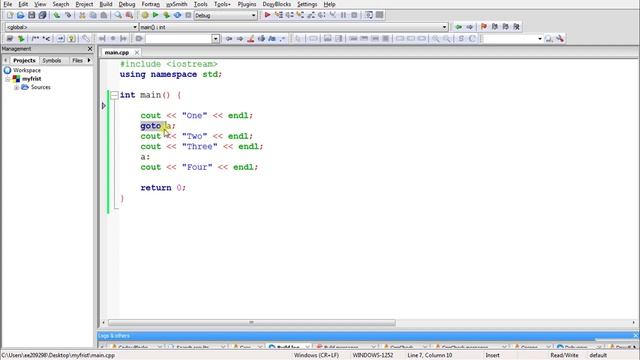The height and width of the screenshot is (360, 640).
Task: Select the Projects tab
Action: coord(24,60)
